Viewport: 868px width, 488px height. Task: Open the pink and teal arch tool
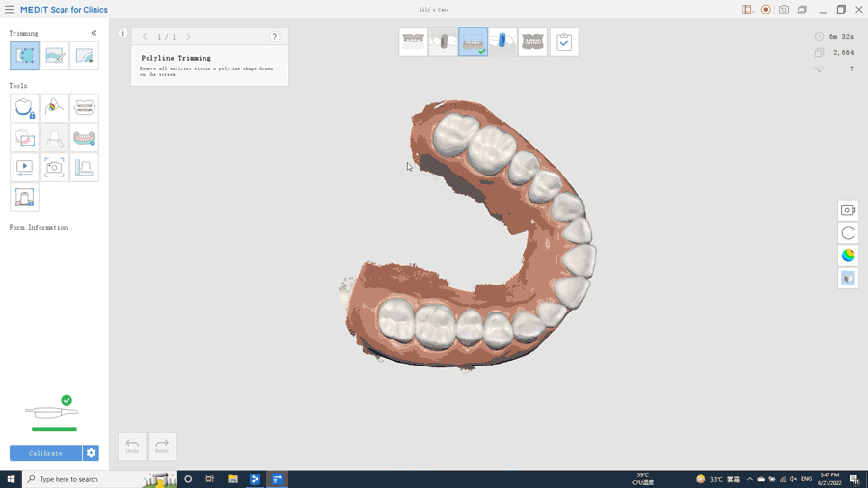click(x=84, y=138)
